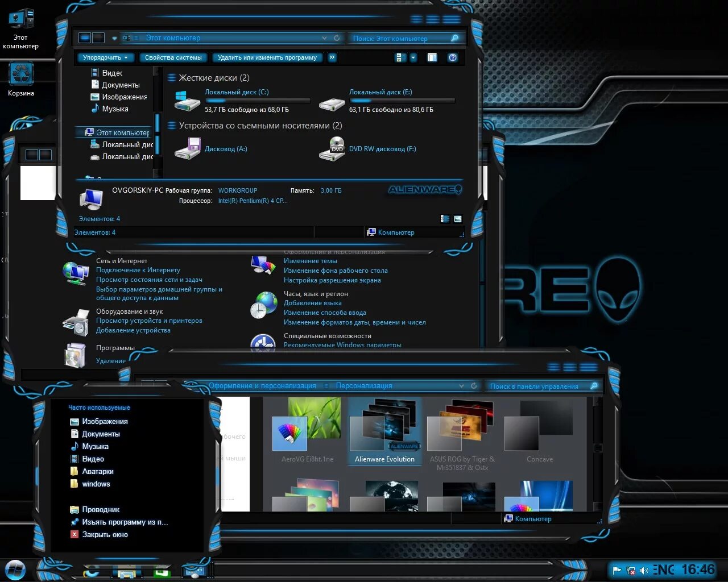Screen dimensions: 728x582
Task: Select Изображения in the navigation pane
Action: click(x=119, y=97)
